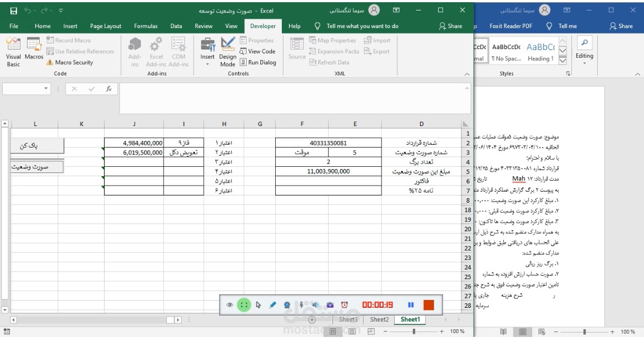Switch to the Home ribbon tab

(43, 26)
